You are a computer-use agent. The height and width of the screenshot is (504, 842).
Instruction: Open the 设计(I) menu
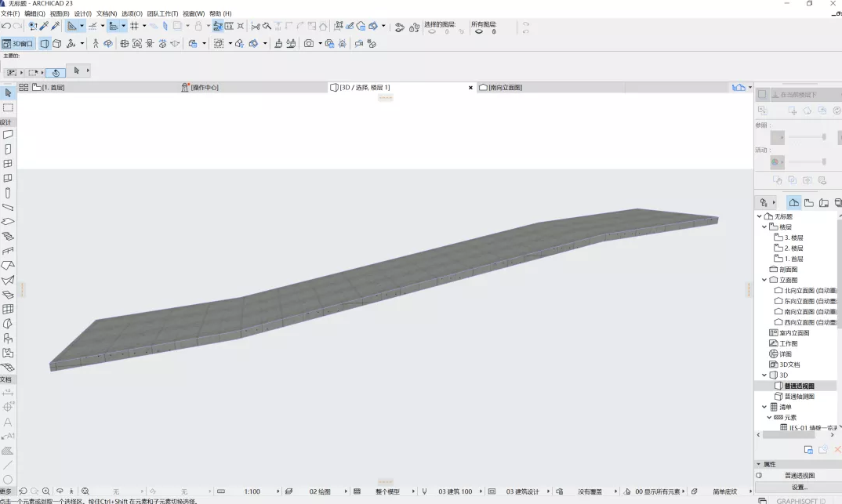point(82,13)
